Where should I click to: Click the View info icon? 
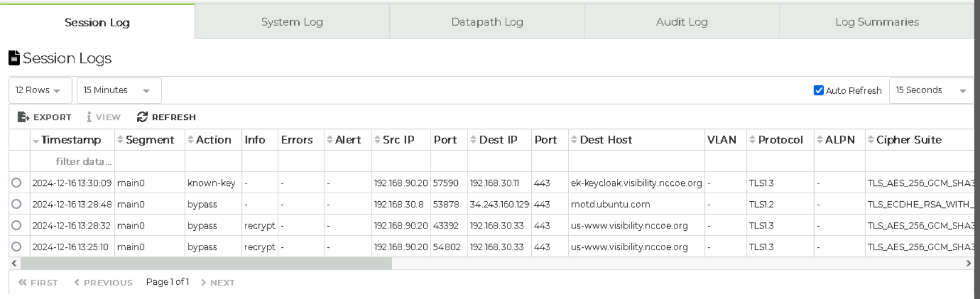(89, 117)
